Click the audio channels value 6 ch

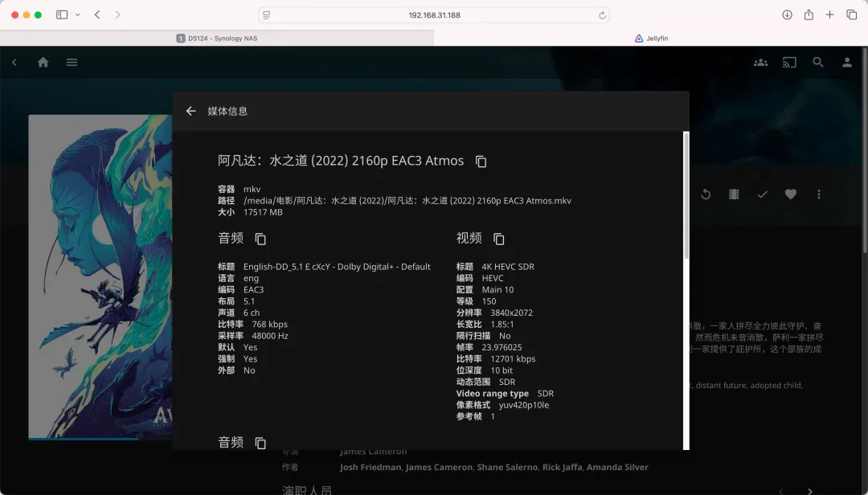point(252,313)
